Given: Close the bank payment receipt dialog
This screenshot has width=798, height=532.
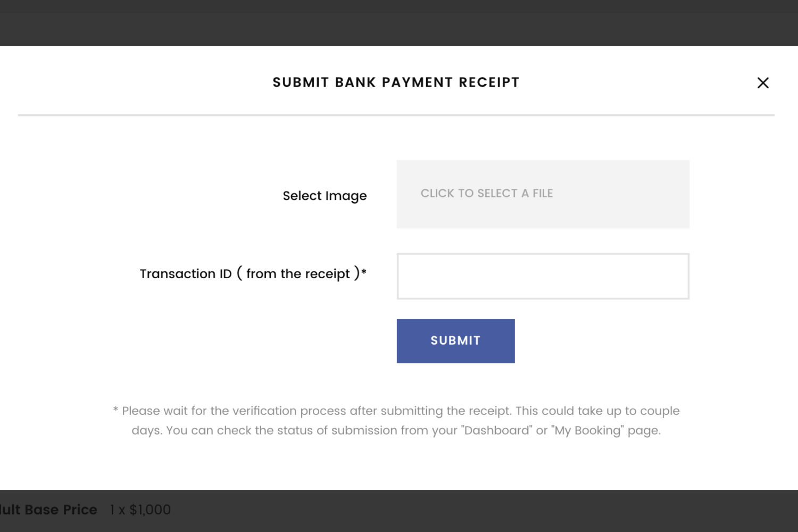Looking at the screenshot, I should click(763, 83).
